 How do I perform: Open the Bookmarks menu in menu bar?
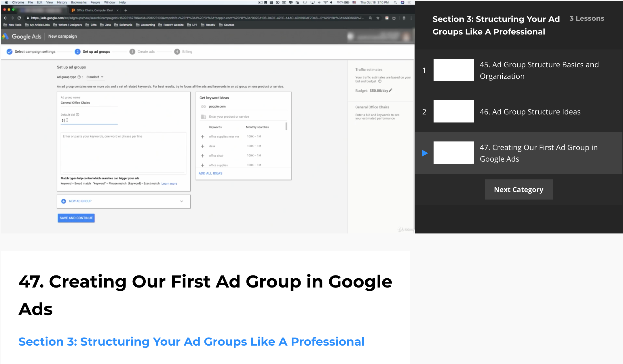click(79, 2)
